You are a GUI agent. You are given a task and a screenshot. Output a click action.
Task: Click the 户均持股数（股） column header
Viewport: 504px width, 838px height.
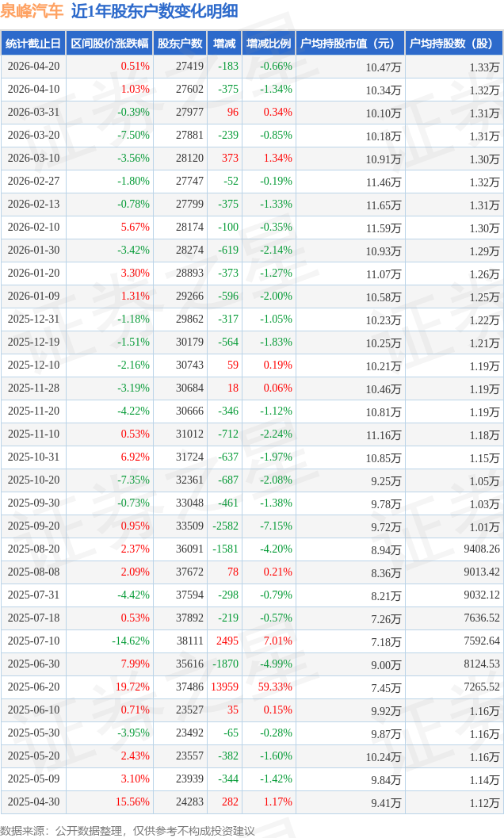tap(453, 44)
